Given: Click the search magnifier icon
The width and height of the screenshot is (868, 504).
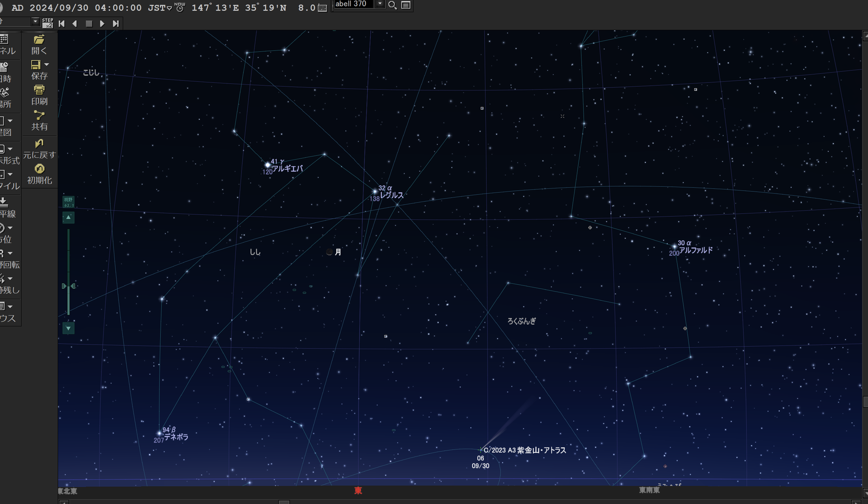Looking at the screenshot, I should (x=392, y=5).
